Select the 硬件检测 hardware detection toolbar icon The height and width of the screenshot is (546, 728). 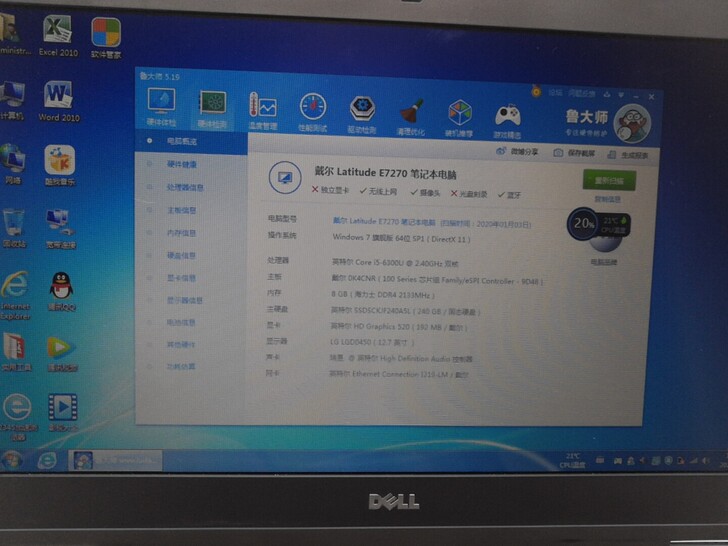[x=212, y=109]
